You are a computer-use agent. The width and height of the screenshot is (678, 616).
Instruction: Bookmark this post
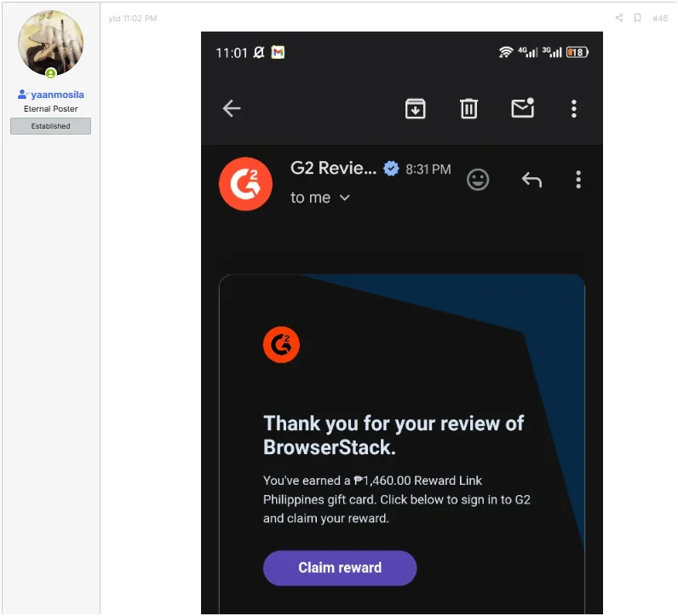(x=637, y=18)
